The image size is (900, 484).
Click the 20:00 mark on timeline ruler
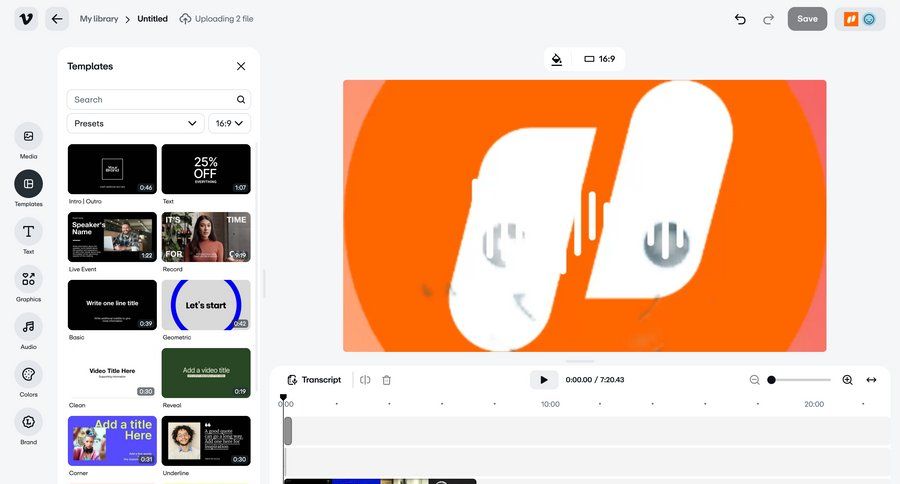(814, 404)
